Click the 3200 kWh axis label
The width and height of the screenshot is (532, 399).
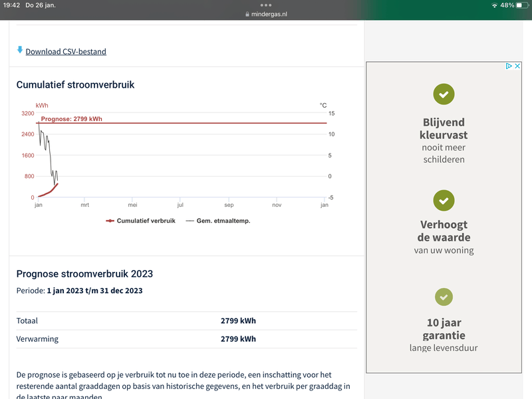28,113
